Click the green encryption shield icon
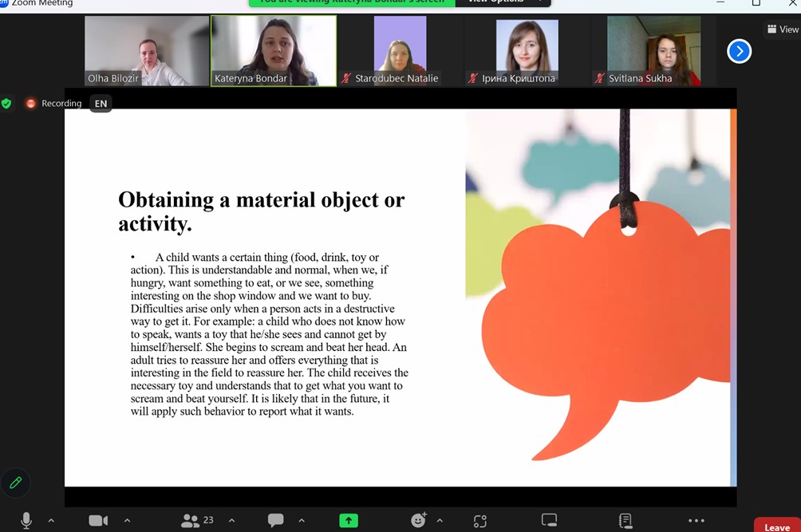Screen dimensions: 801x532 (x=7, y=103)
